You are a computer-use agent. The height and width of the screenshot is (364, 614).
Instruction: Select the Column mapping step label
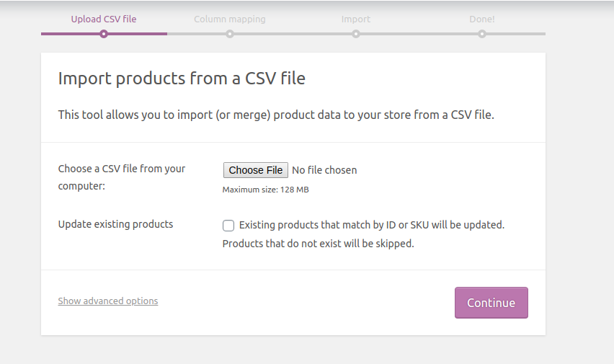click(x=230, y=19)
